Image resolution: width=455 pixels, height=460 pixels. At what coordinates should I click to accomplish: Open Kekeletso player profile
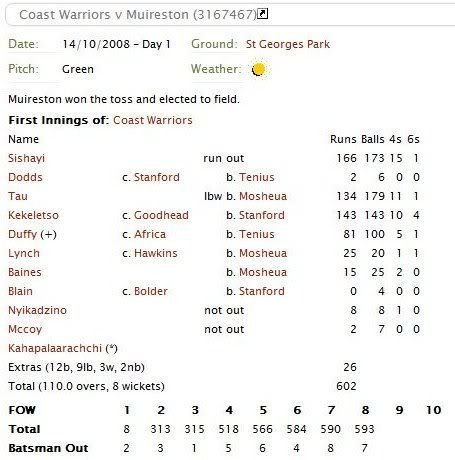[33, 215]
